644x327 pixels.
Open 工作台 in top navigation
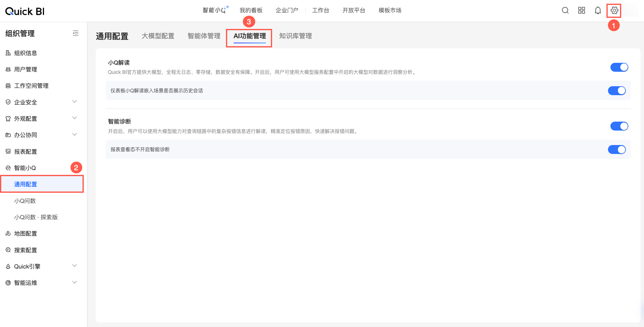(x=320, y=10)
